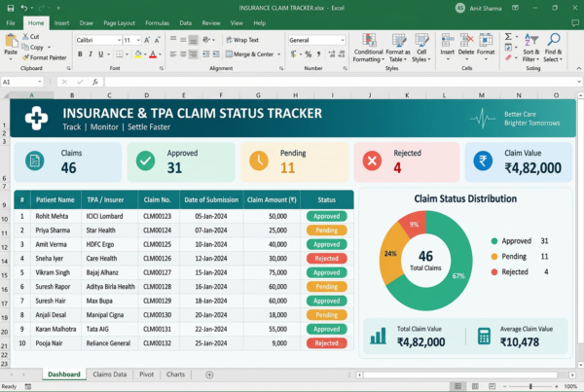Screen dimensions: 584x392
Task: Click the Conditional Formatting icon
Action: tap(369, 41)
